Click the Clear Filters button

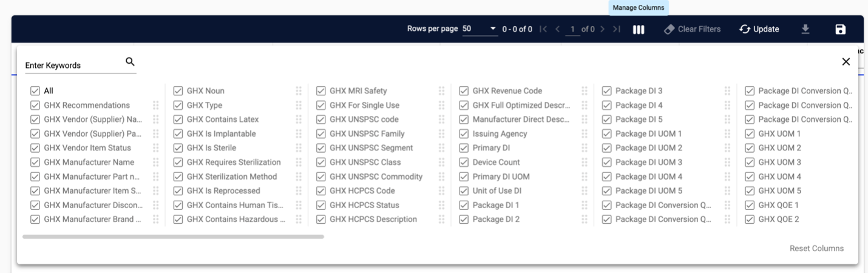693,29
